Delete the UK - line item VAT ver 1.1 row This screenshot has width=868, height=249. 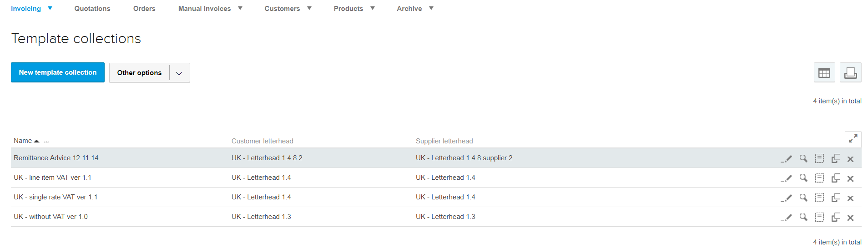[x=850, y=178]
